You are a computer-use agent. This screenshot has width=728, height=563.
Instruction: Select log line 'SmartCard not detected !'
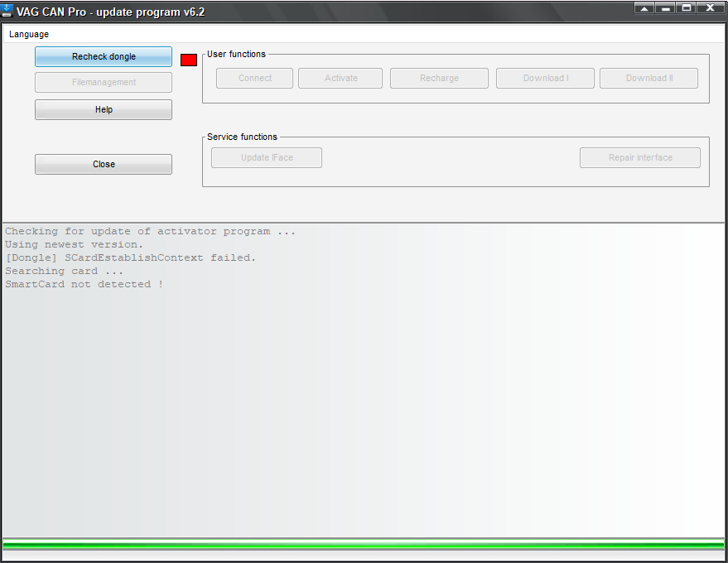coord(84,284)
